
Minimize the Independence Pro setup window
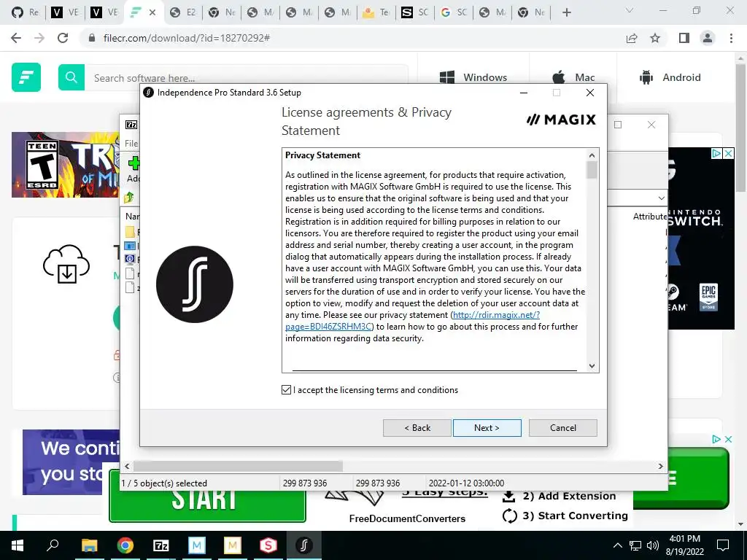(x=524, y=93)
